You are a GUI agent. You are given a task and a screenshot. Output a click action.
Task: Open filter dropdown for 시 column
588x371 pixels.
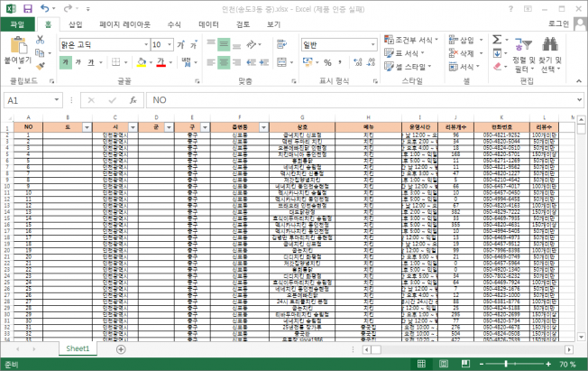coord(133,127)
